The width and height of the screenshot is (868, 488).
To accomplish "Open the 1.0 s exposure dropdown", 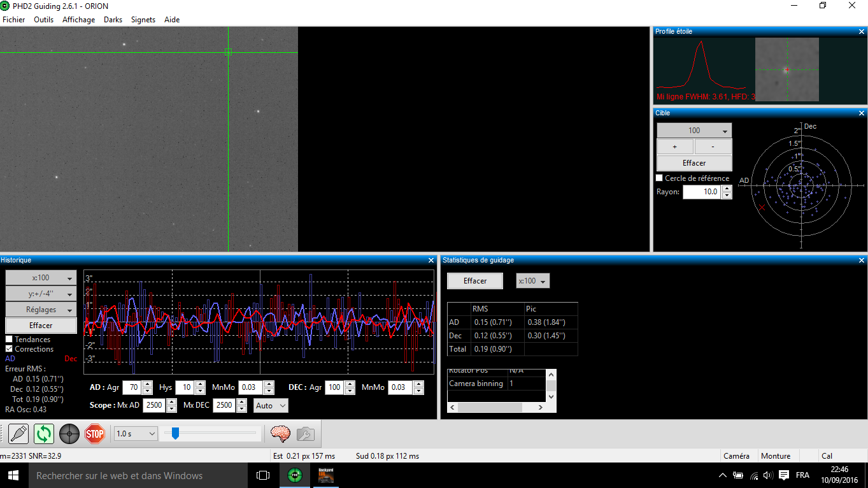I will click(136, 434).
